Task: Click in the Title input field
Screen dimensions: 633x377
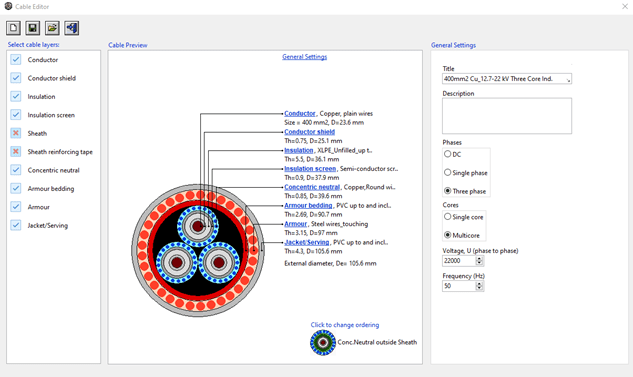Action: tap(507, 79)
